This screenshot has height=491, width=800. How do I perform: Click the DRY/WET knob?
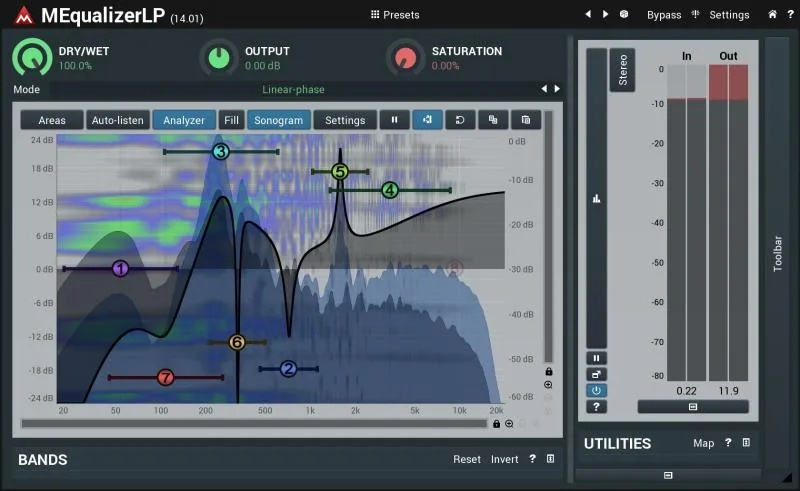32,58
